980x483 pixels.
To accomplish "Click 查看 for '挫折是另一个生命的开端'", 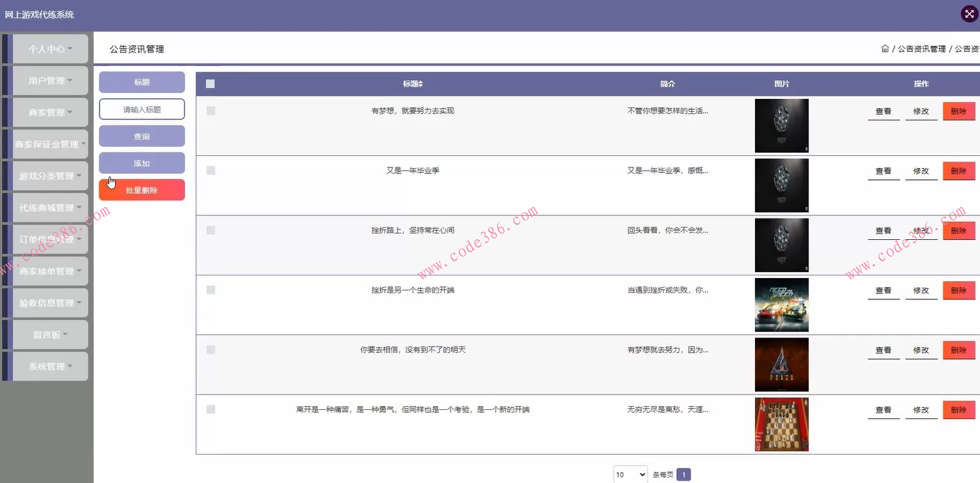I will tap(884, 290).
